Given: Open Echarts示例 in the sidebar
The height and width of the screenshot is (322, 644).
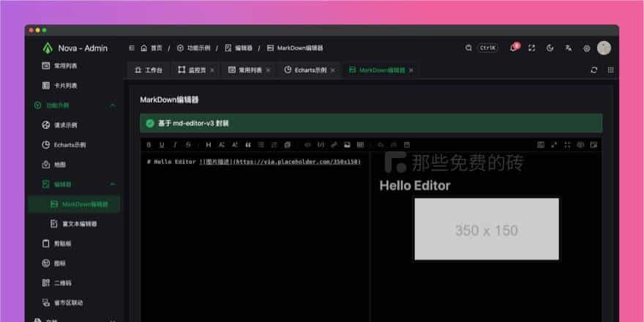Looking at the screenshot, I should click(75, 145).
